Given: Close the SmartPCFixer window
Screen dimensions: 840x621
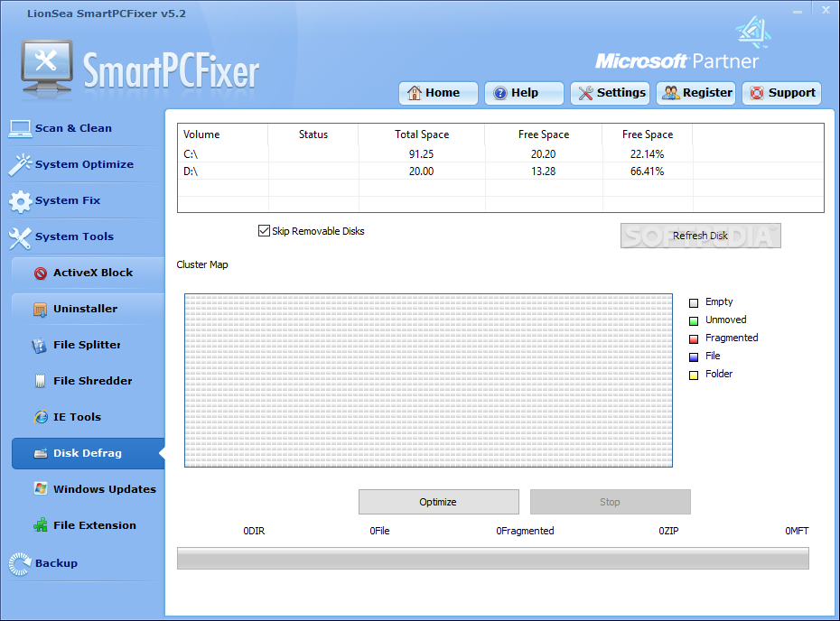Looking at the screenshot, I should click(826, 10).
